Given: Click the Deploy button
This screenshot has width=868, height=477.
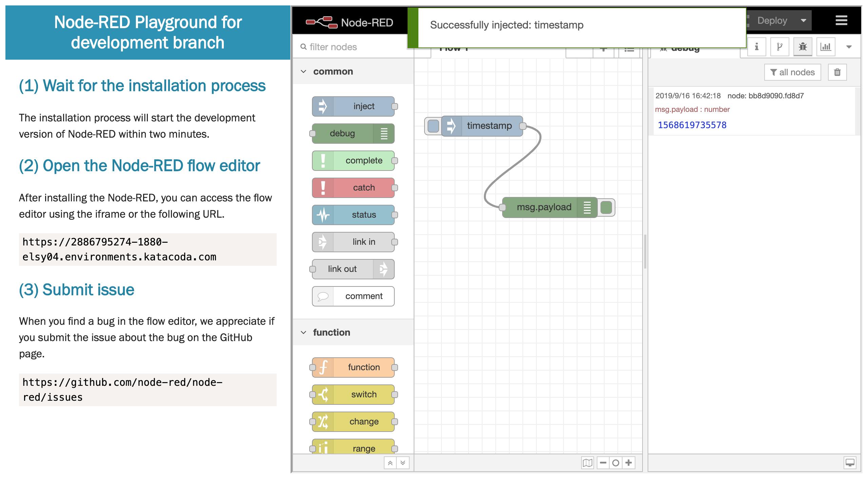Looking at the screenshot, I should point(772,20).
